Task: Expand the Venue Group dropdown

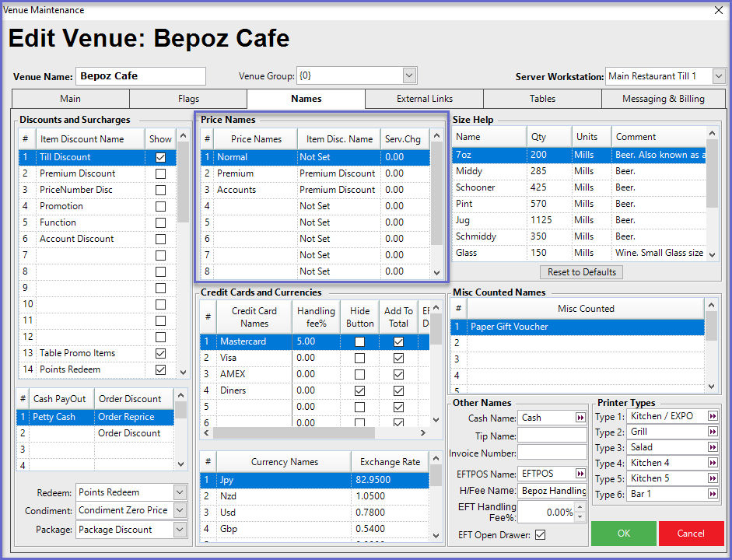Action: point(410,76)
